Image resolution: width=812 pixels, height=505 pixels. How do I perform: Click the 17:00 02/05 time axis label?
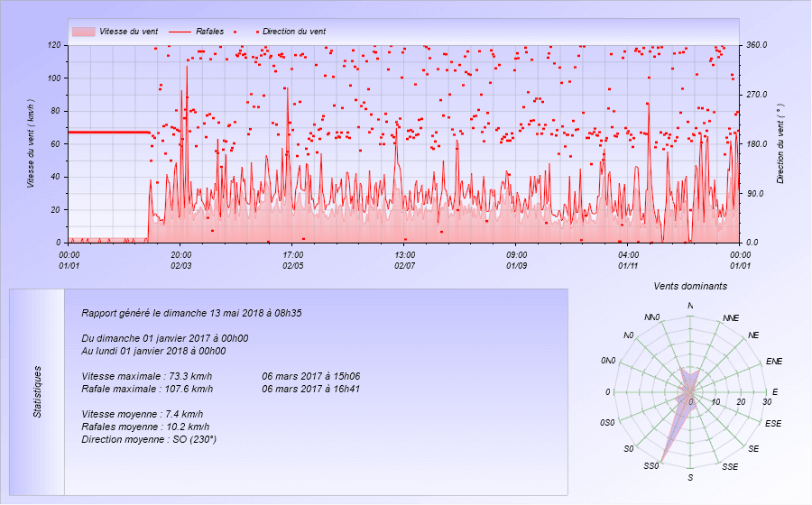click(293, 260)
